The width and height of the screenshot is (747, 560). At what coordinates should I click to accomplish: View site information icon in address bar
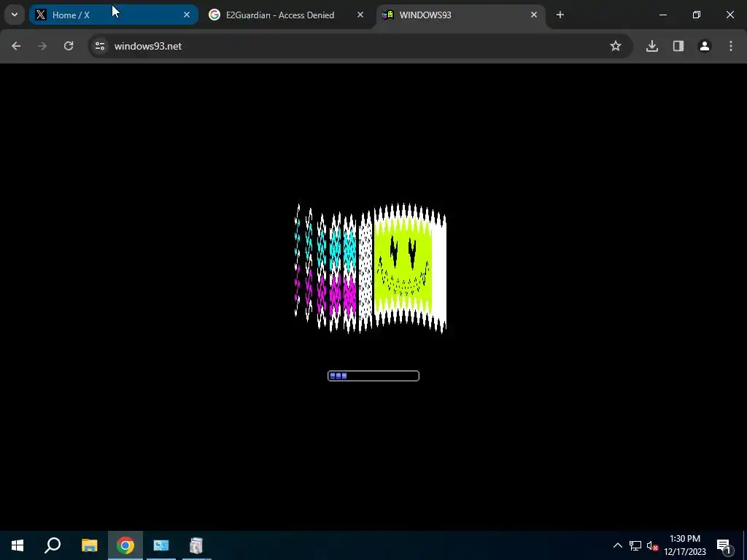coord(99,46)
